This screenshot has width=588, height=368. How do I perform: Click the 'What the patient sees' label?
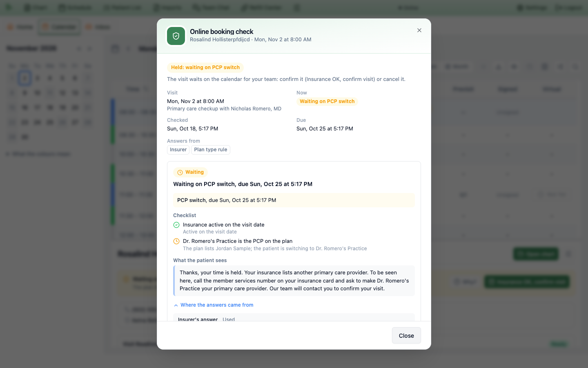pos(200,260)
